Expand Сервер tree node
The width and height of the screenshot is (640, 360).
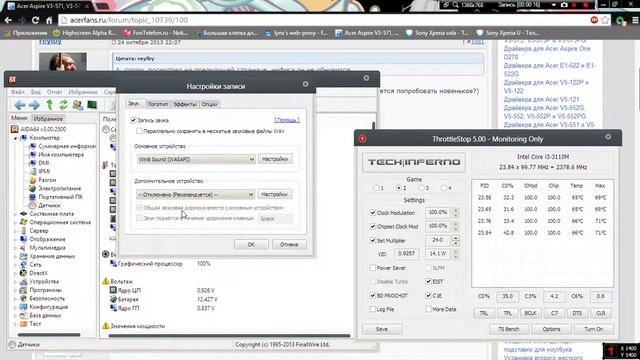point(16,231)
